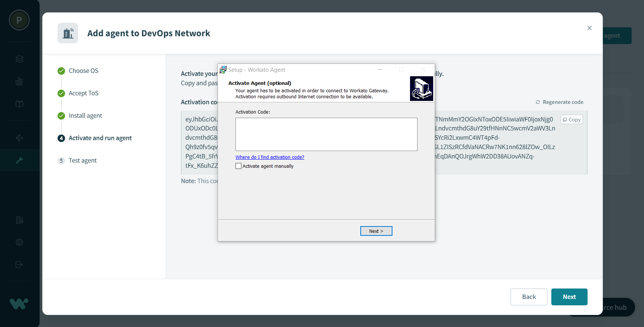Go to the Choose OS step
This screenshot has height=327, width=644.
click(x=83, y=71)
